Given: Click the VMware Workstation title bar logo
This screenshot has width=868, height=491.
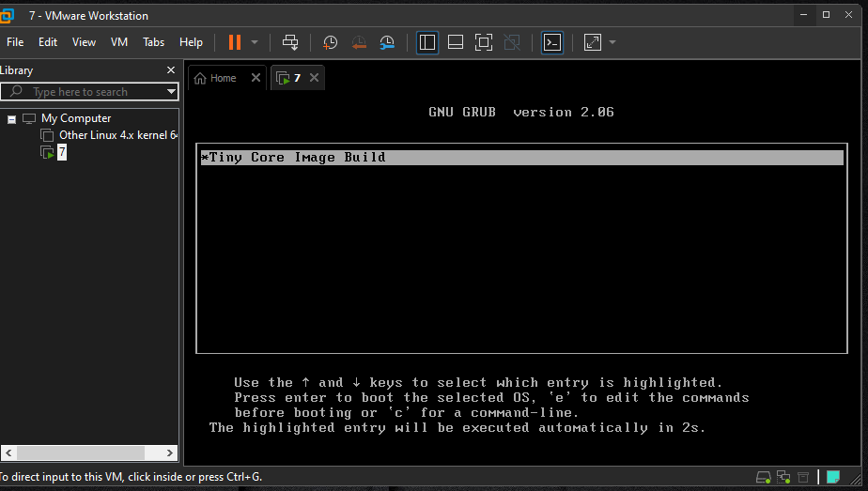Looking at the screenshot, I should [x=6, y=15].
